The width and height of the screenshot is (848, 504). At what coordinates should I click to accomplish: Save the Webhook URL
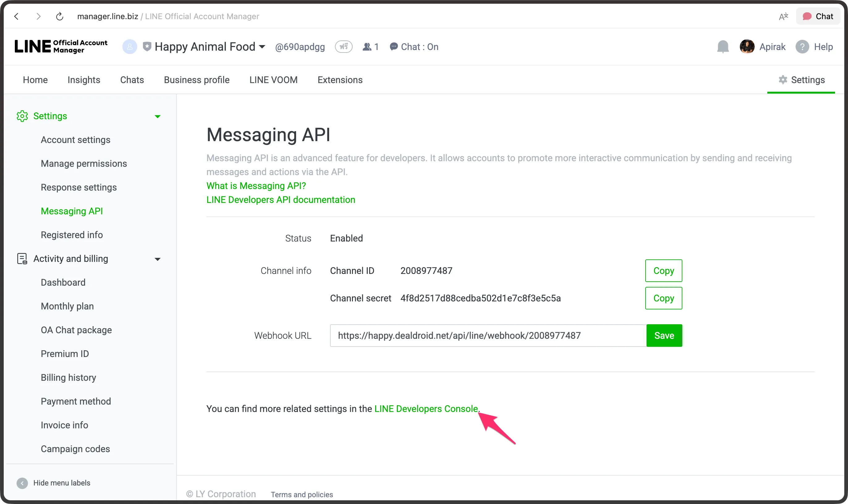click(x=664, y=335)
